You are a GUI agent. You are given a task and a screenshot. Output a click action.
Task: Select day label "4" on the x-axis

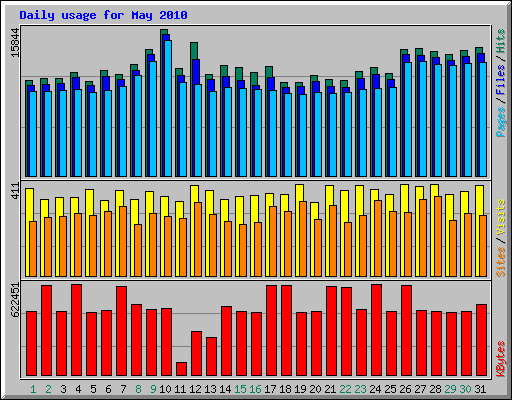coord(78,389)
